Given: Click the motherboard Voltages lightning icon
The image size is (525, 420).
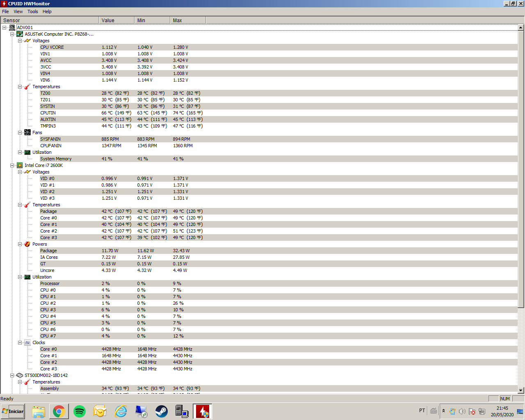Looking at the screenshot, I should click(27, 41).
